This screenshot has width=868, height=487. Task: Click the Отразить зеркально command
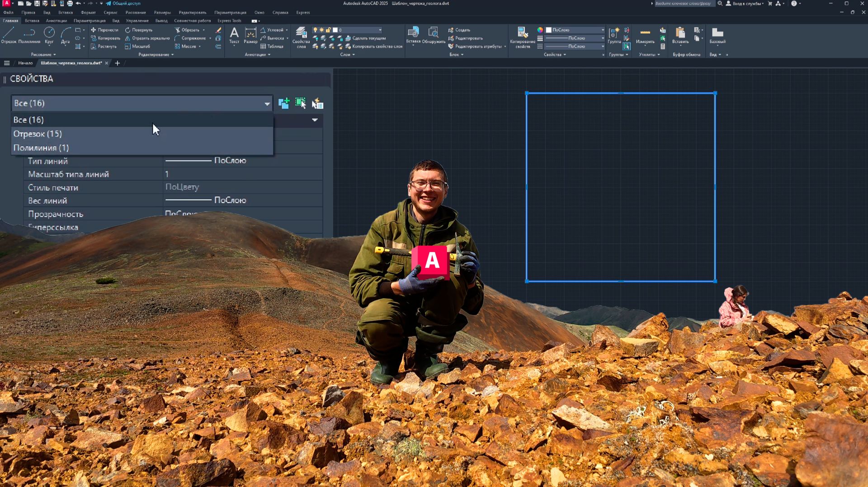147,38
